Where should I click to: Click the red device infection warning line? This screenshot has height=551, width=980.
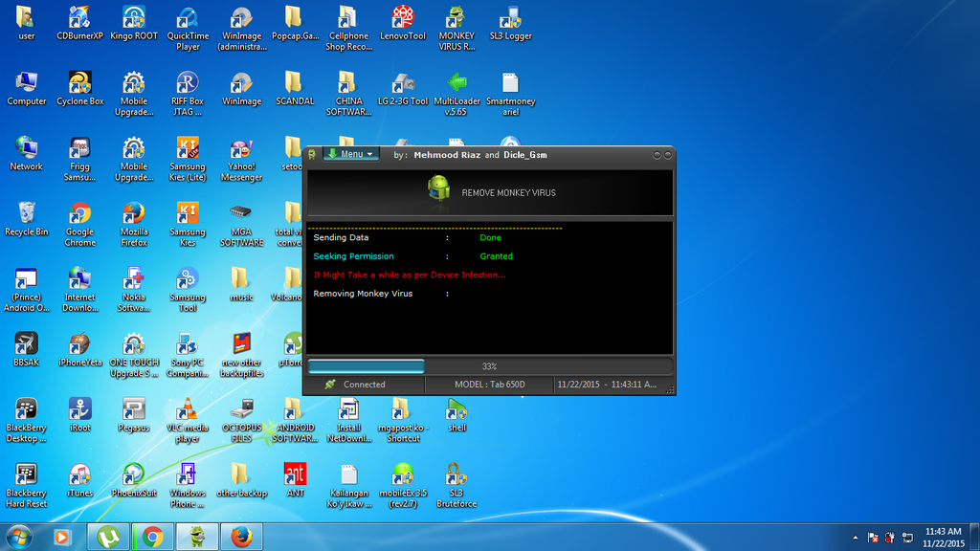pos(410,275)
